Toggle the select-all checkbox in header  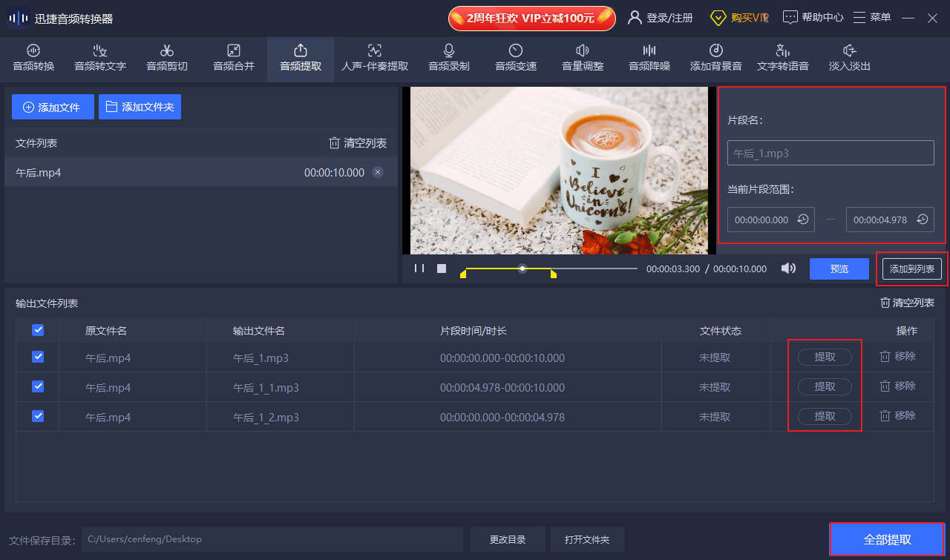tap(38, 330)
